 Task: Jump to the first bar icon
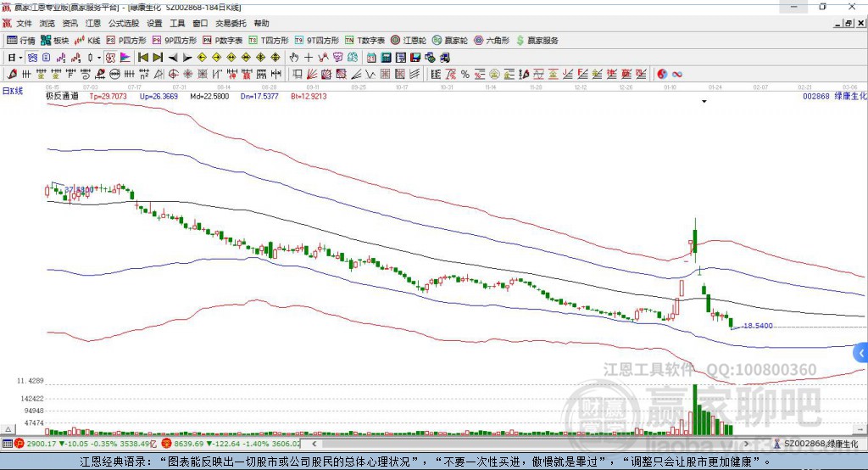point(142,57)
